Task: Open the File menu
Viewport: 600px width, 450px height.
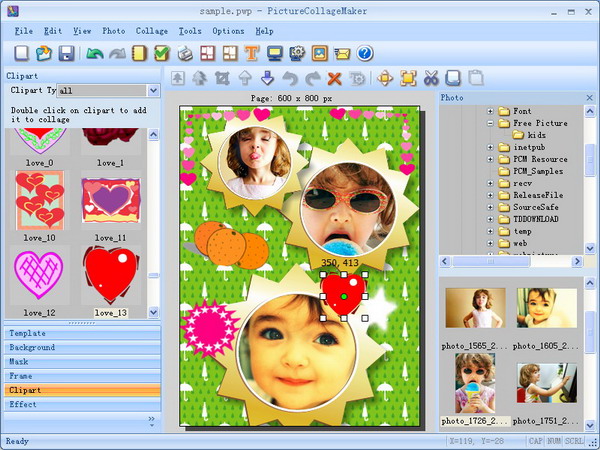Action: [x=23, y=31]
